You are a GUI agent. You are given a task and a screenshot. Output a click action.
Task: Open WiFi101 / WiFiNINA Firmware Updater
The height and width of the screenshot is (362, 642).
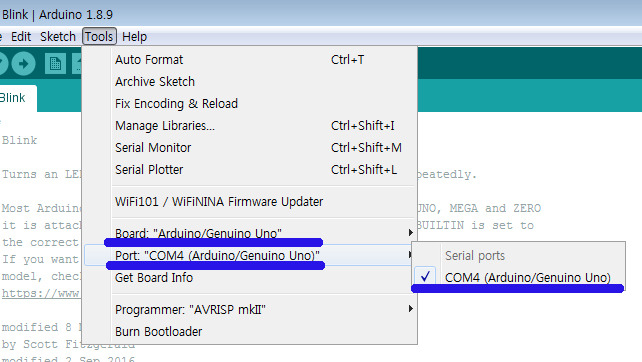(x=250, y=201)
